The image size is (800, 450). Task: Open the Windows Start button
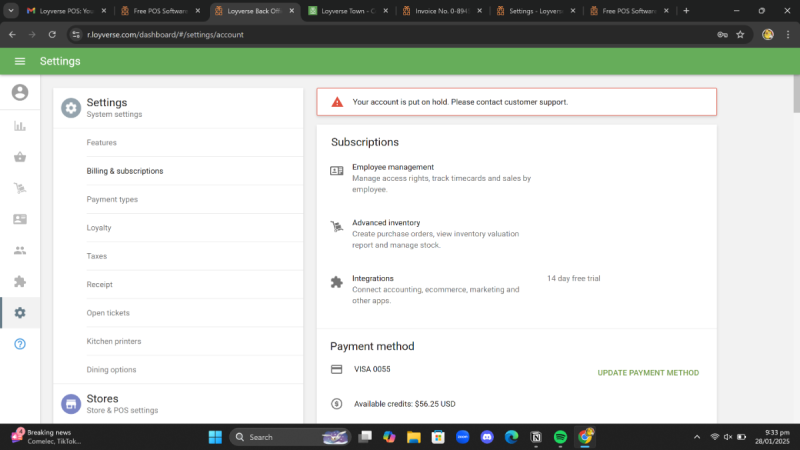coord(215,437)
